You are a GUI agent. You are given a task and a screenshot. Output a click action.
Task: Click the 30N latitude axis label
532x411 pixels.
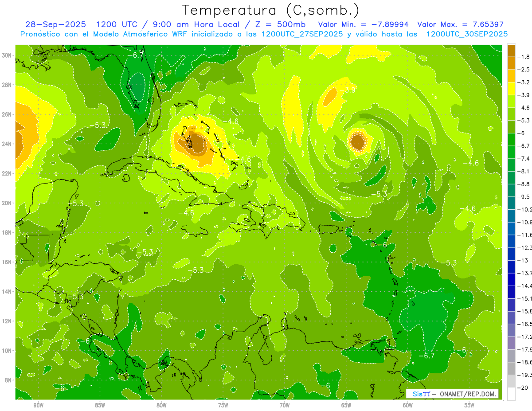(x=8, y=55)
